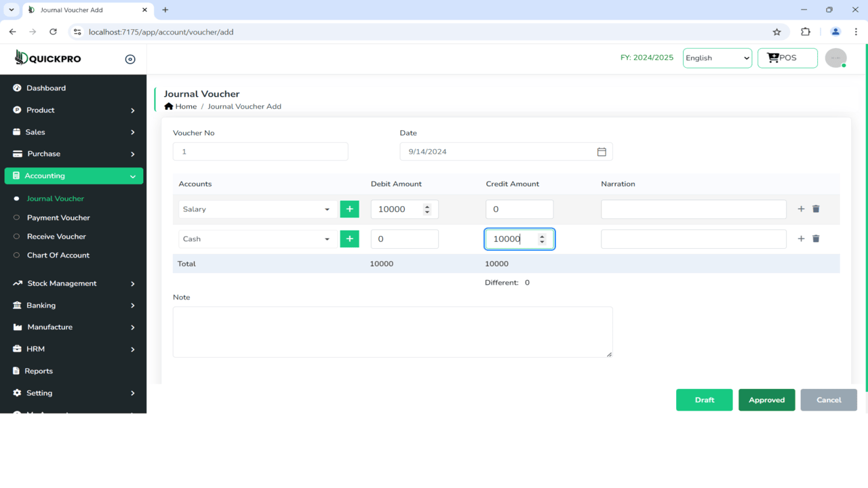868x488 pixels.
Task: Open the Dashboard from the sidebar
Action: 45,87
